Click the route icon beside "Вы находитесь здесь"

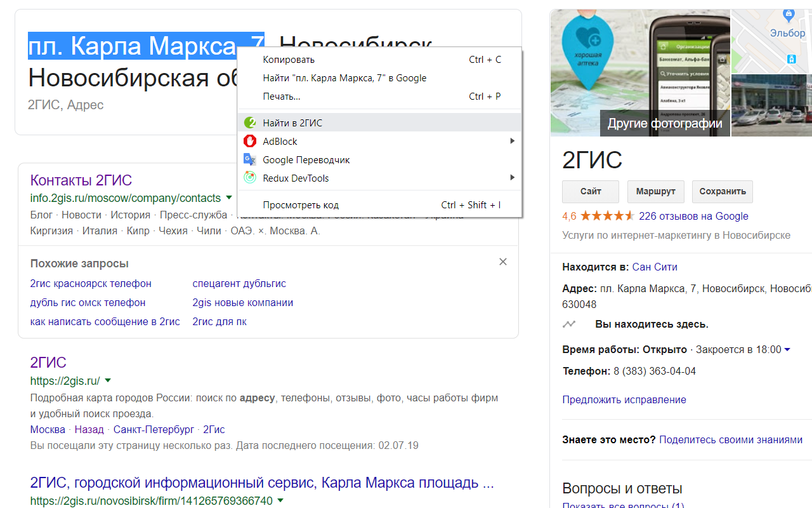click(569, 324)
